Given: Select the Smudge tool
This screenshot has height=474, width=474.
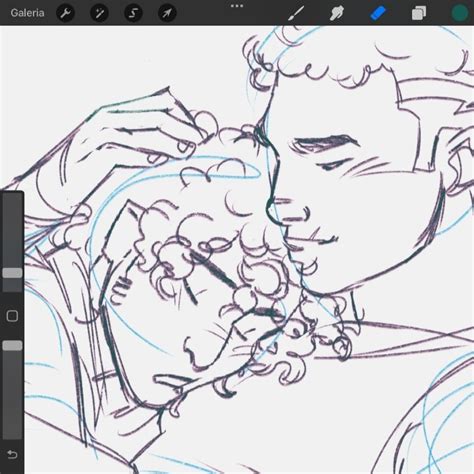Looking at the screenshot, I should [x=337, y=13].
